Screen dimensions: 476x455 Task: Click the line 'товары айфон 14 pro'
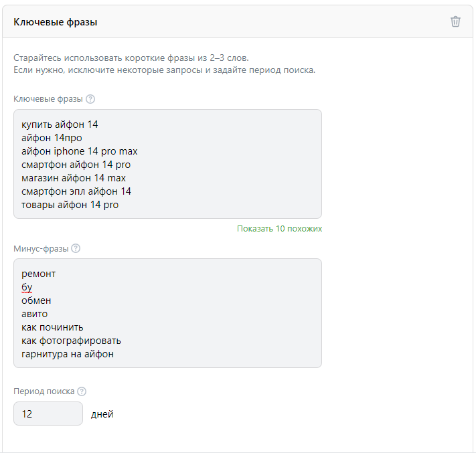click(x=70, y=205)
